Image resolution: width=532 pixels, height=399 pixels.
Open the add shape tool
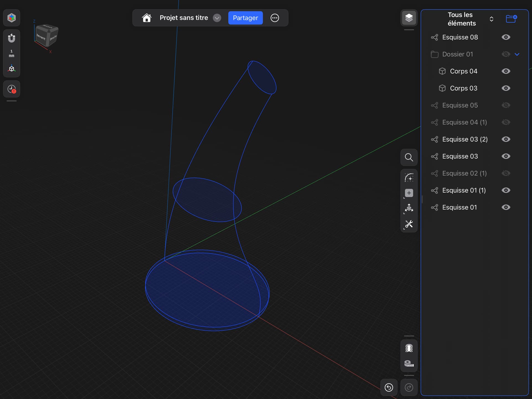[x=409, y=193]
